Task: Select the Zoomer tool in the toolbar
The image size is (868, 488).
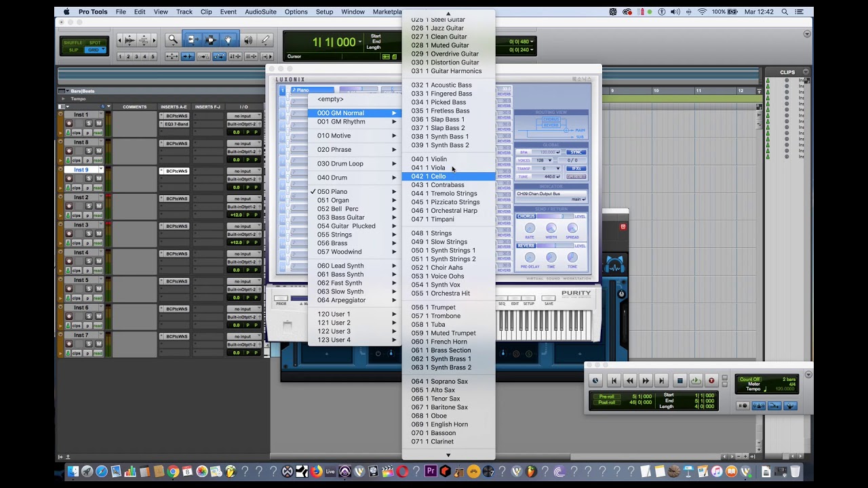Action: click(x=173, y=40)
